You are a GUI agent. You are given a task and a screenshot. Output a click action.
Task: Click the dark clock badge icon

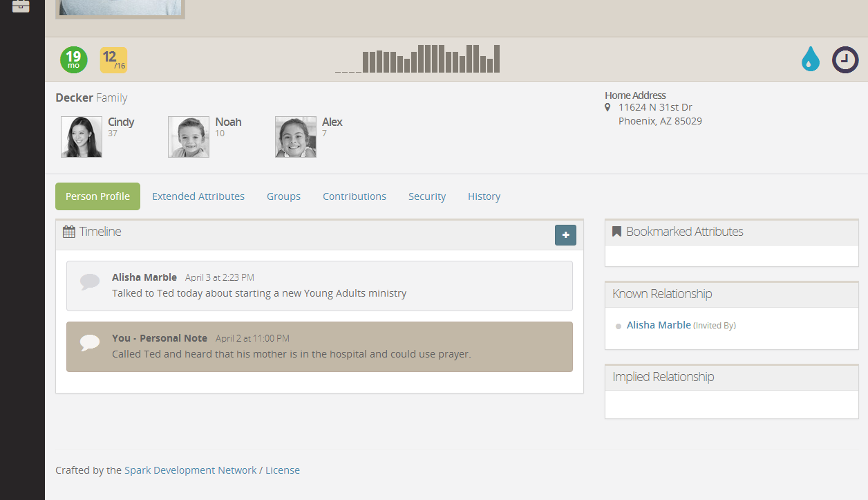(x=845, y=60)
